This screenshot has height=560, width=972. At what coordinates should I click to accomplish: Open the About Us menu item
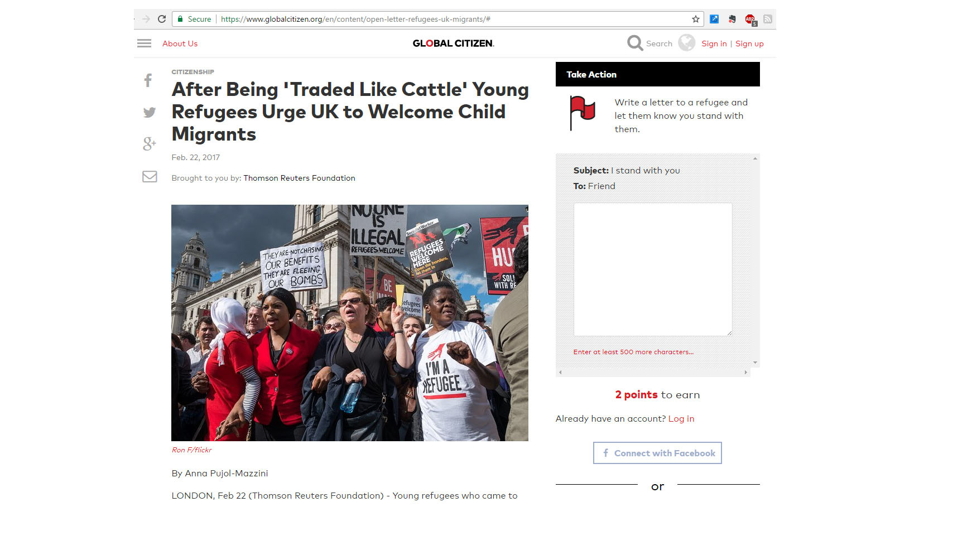coord(180,44)
